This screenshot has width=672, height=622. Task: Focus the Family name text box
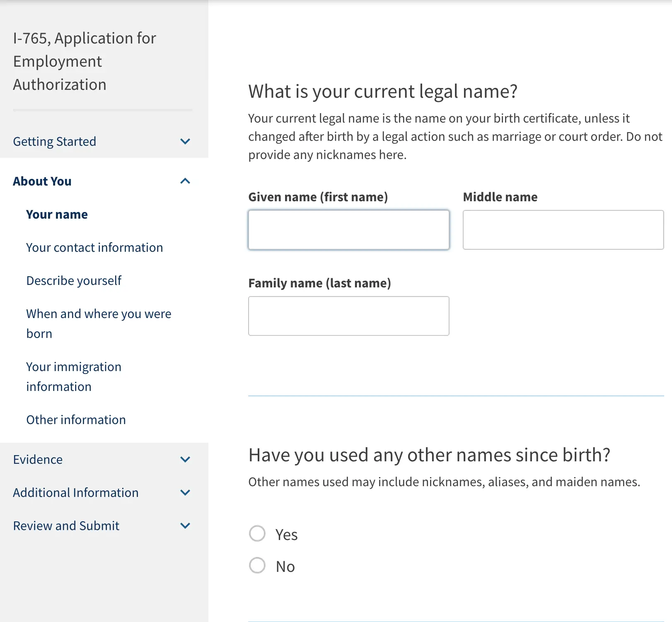pos(348,316)
